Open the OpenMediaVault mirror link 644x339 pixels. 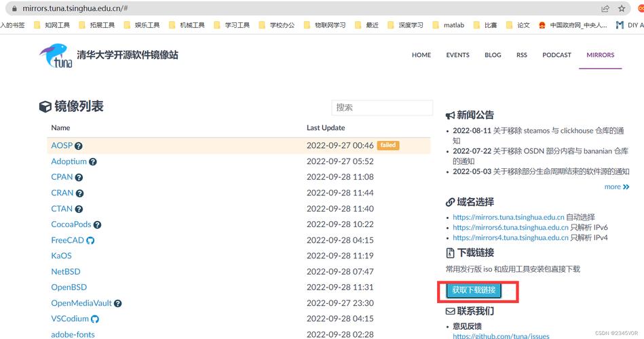81,303
